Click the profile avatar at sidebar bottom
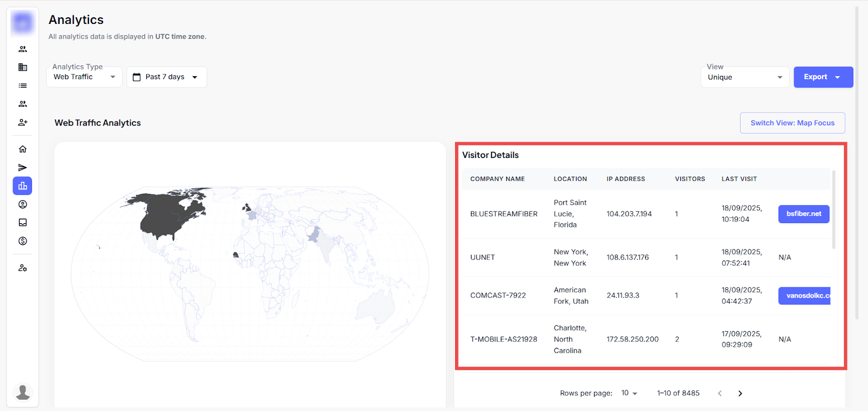 tap(23, 392)
